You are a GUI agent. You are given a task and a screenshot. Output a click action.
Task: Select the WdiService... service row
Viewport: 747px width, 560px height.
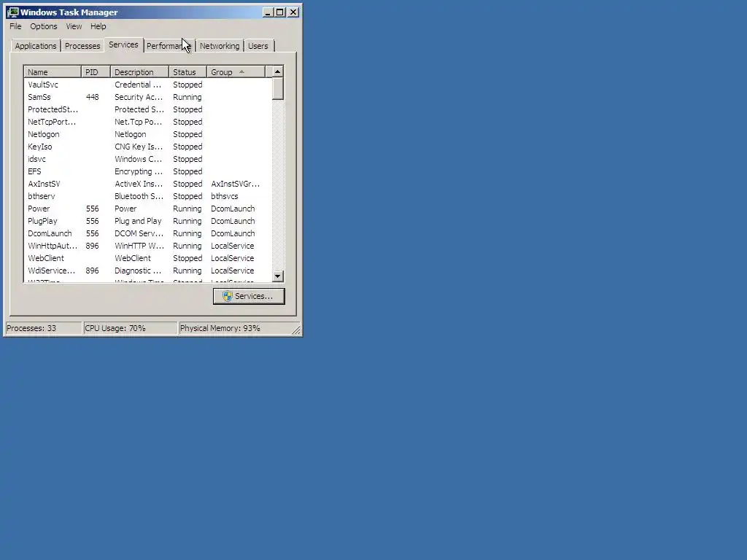147,271
